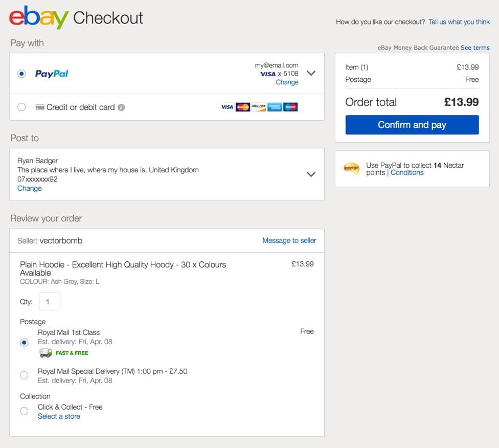Click the PayPal logo

(52, 74)
